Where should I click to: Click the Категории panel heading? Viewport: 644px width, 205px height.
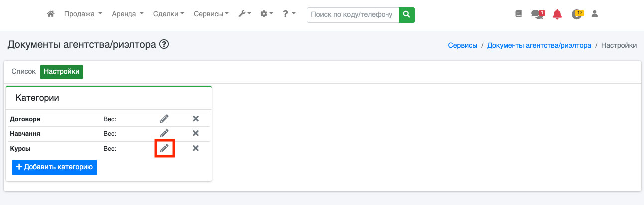coord(37,98)
